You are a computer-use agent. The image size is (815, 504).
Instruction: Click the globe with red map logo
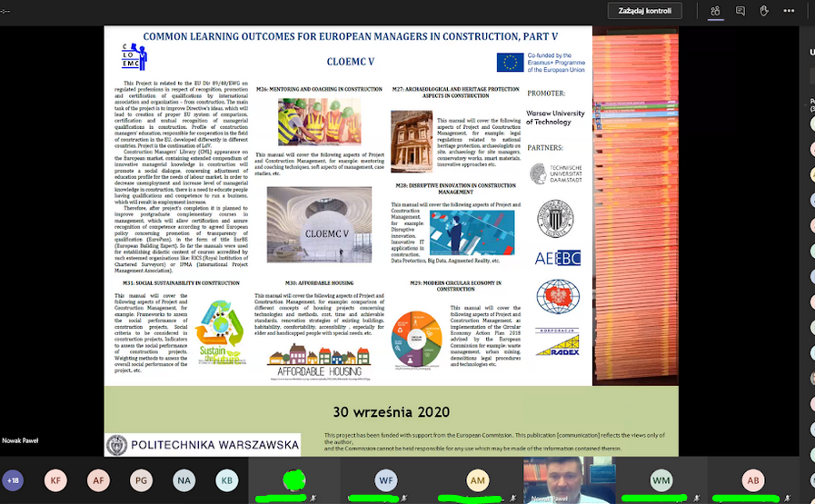(x=558, y=297)
